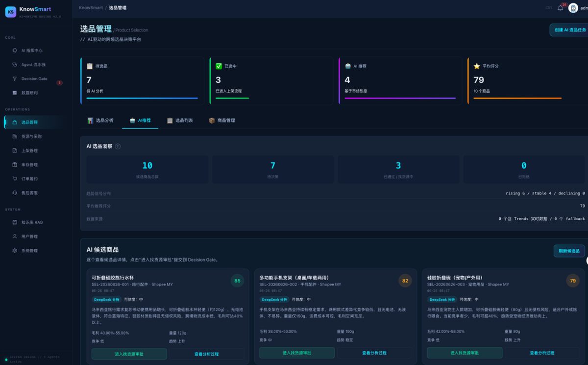This screenshot has height=365, width=588.
Task: Click the 趋势信号分布 label
Action: [x=98, y=193]
